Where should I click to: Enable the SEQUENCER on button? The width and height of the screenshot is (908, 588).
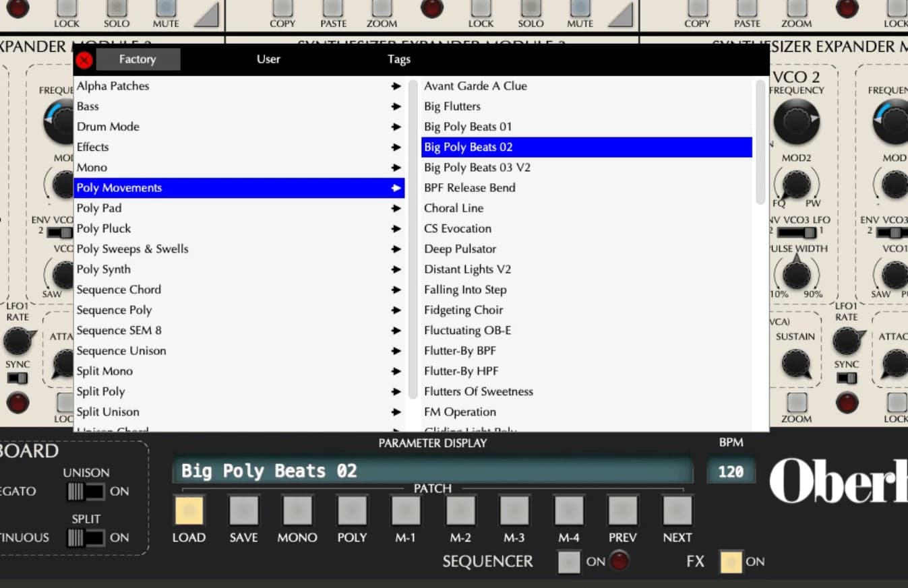tap(569, 561)
